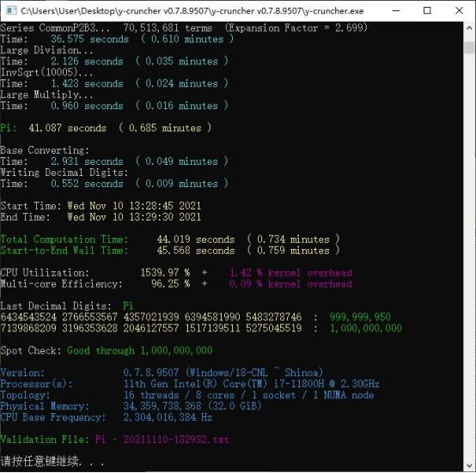Screen dimensions: 476x473
Task: Click the vertical scrollbar thumb
Action: click(469, 47)
